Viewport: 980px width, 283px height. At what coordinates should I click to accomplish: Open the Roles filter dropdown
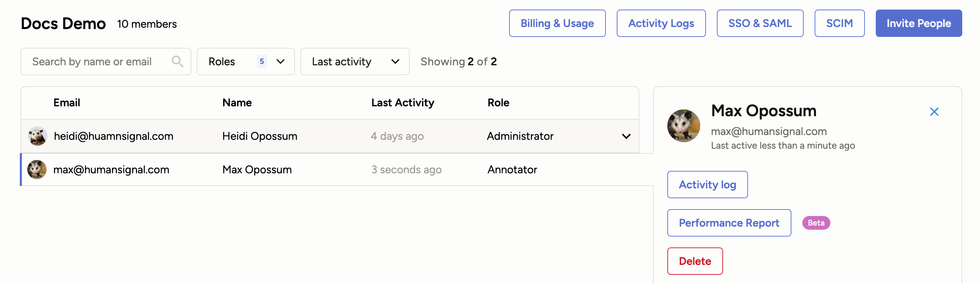pyautogui.click(x=246, y=62)
